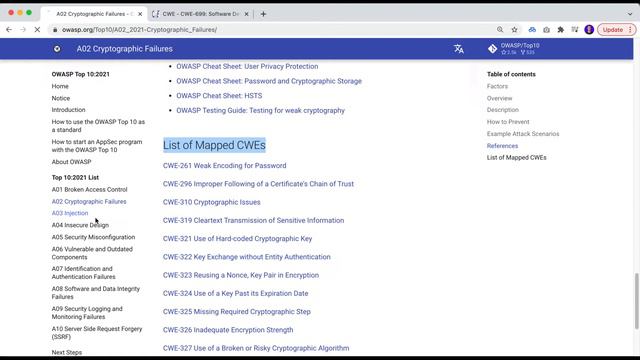640x360 pixels.
Task: Open CWE-325 Missing Required Cryptographic Step
Action: tap(237, 311)
